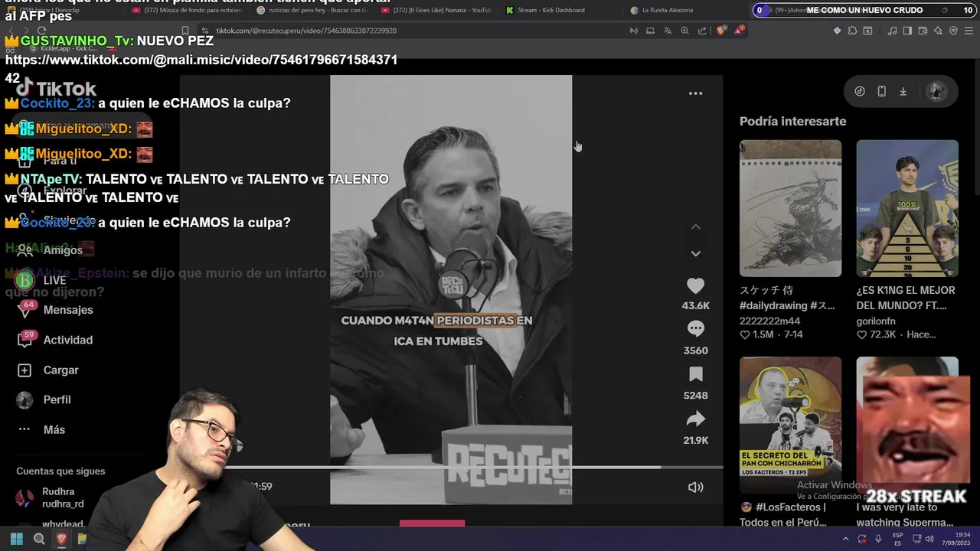Open the EL SECRETO DEL PAN CON CHICHARRÓN video

[790, 425]
